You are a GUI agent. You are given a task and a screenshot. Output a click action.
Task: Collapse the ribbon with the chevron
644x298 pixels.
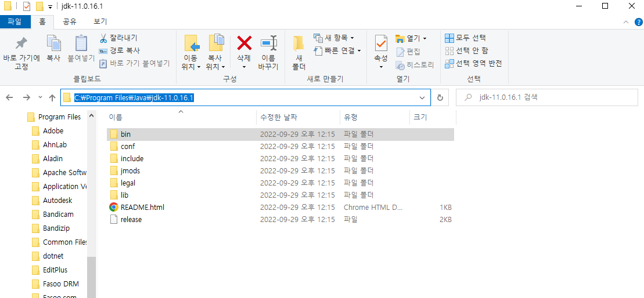coord(625,21)
